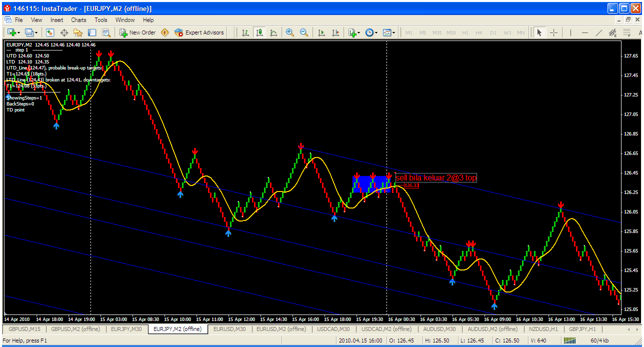Viewport: 644px width, 347px height.
Task: Select the W1 timeframe button
Action: coord(507,32)
